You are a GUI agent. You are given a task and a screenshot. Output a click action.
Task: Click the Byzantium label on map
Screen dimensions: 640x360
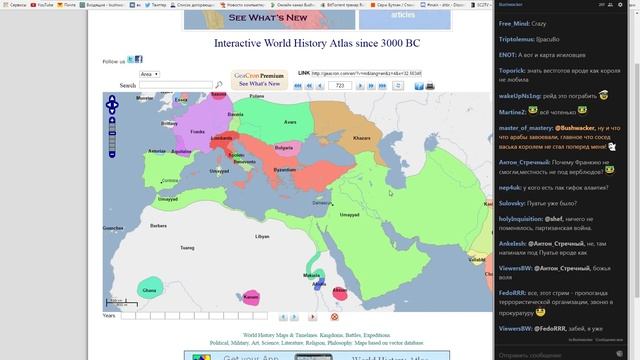[285, 170]
